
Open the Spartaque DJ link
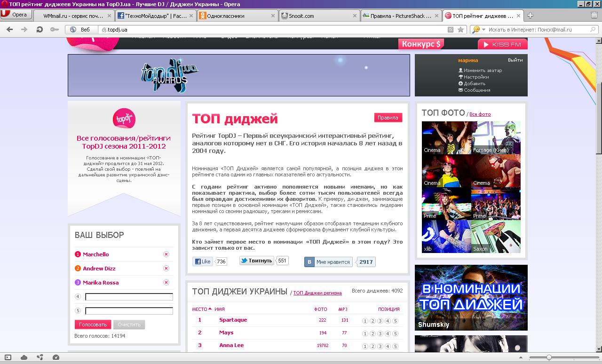tap(233, 320)
